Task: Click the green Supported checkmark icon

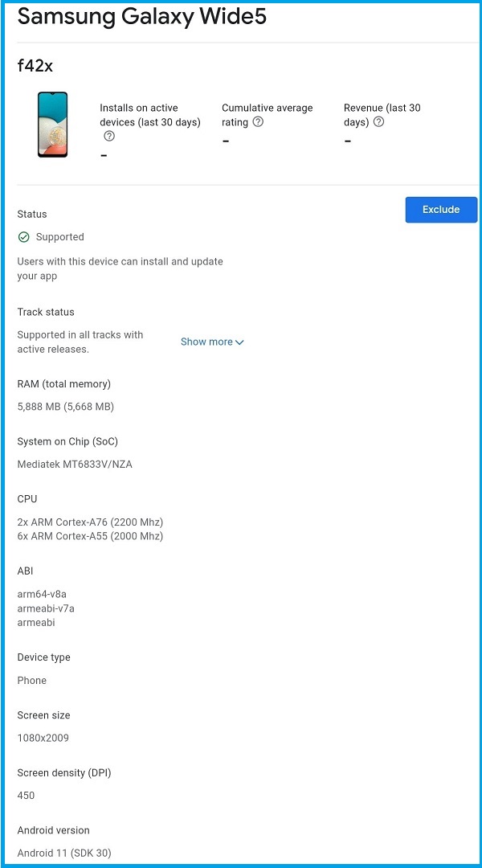Action: 24,237
